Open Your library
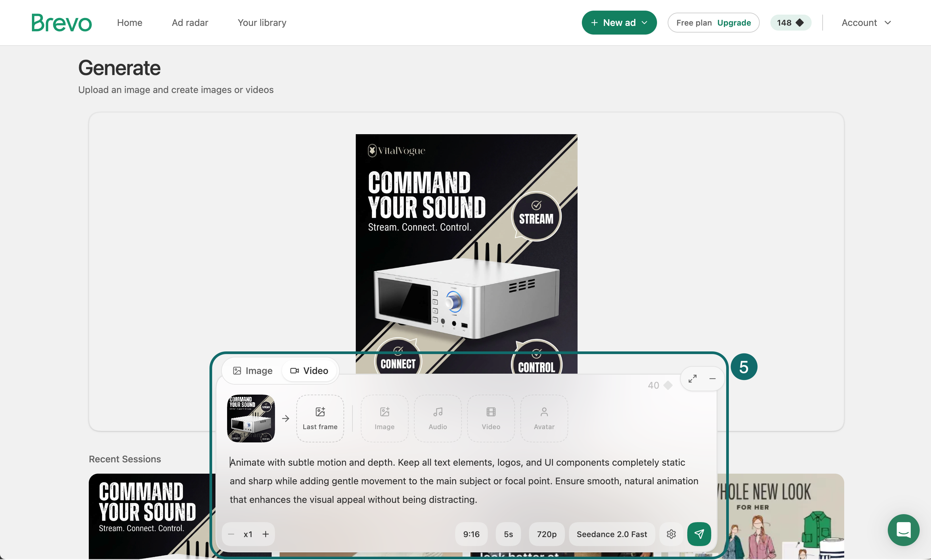931x560 pixels. [262, 23]
